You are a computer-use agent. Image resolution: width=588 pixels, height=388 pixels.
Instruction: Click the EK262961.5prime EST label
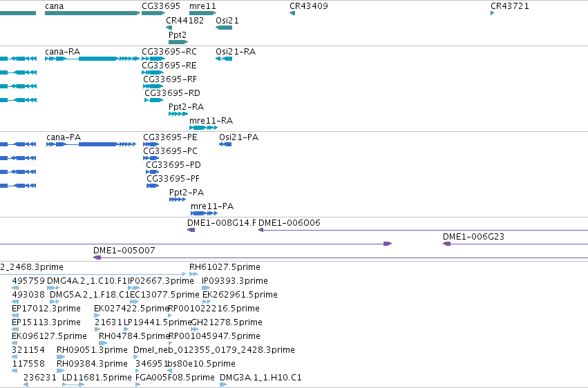coord(240,295)
